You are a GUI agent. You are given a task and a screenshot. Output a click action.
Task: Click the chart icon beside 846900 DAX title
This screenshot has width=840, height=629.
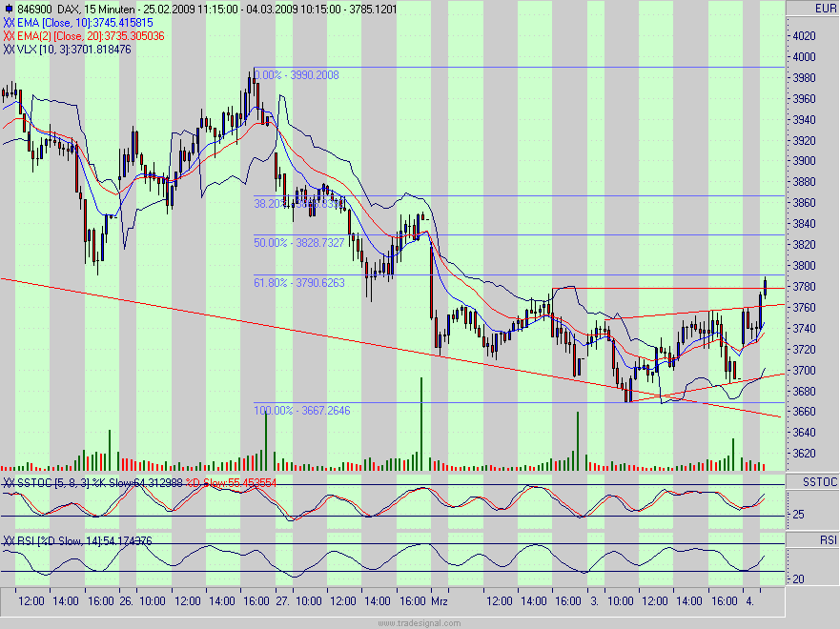[x=9, y=9]
